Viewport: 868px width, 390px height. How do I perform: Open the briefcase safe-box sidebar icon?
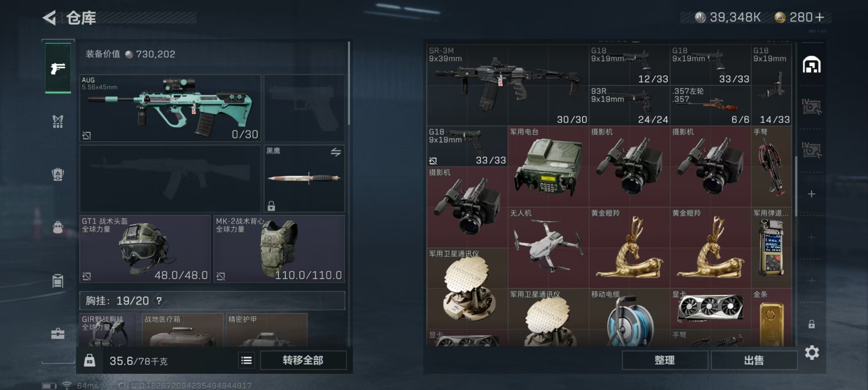click(58, 334)
